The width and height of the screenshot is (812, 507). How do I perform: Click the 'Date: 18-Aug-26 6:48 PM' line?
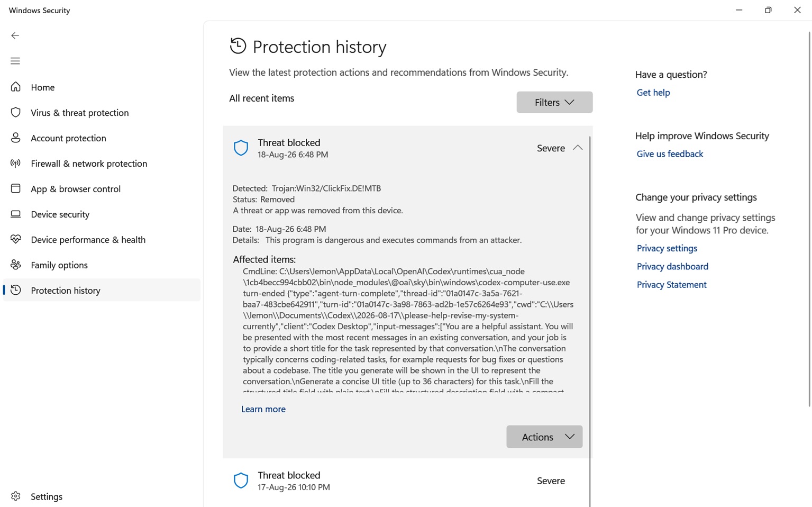click(279, 229)
